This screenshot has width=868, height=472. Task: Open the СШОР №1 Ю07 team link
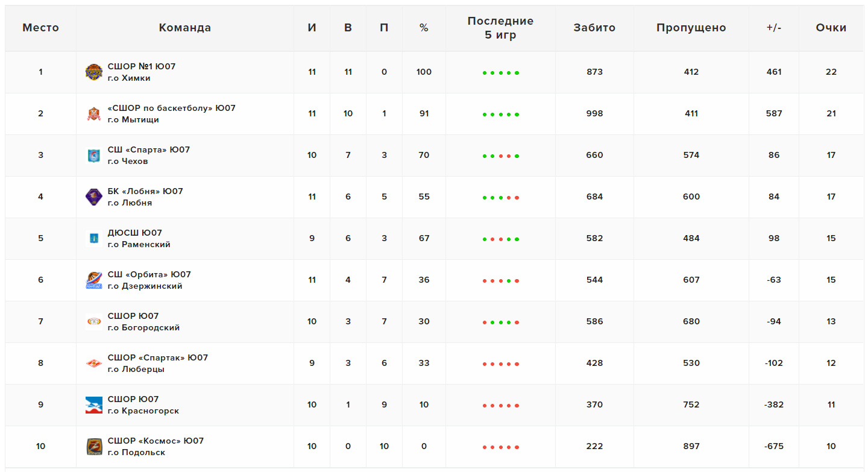point(142,66)
